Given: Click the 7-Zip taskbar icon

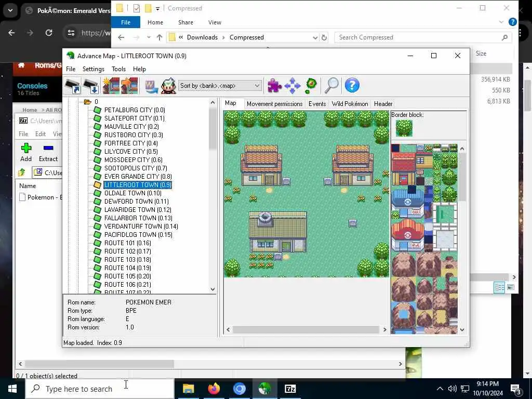Looking at the screenshot, I should tap(290, 389).
